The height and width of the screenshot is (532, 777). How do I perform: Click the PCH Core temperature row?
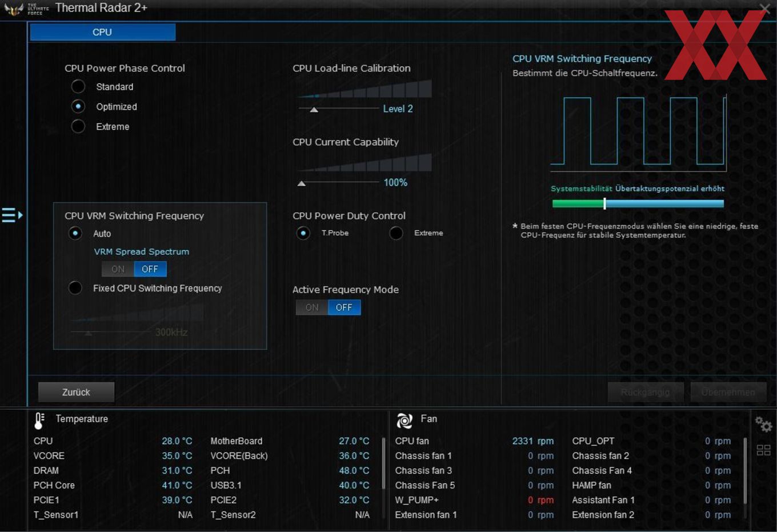113,486
